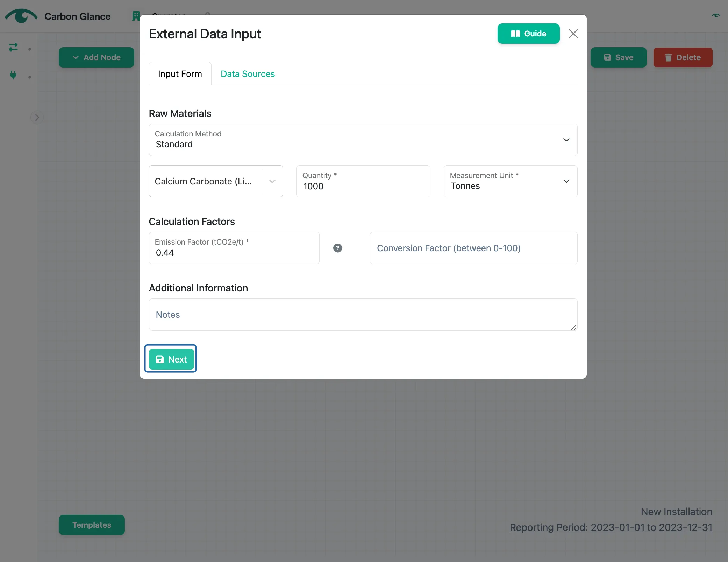728x562 pixels.
Task: Click the Reporting Period link
Action: [611, 527]
